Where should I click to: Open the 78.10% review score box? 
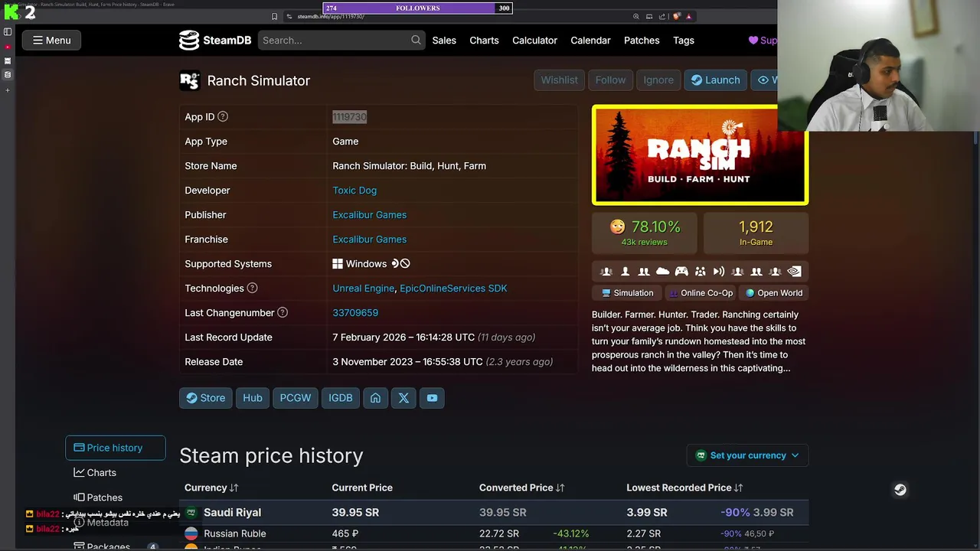645,233
